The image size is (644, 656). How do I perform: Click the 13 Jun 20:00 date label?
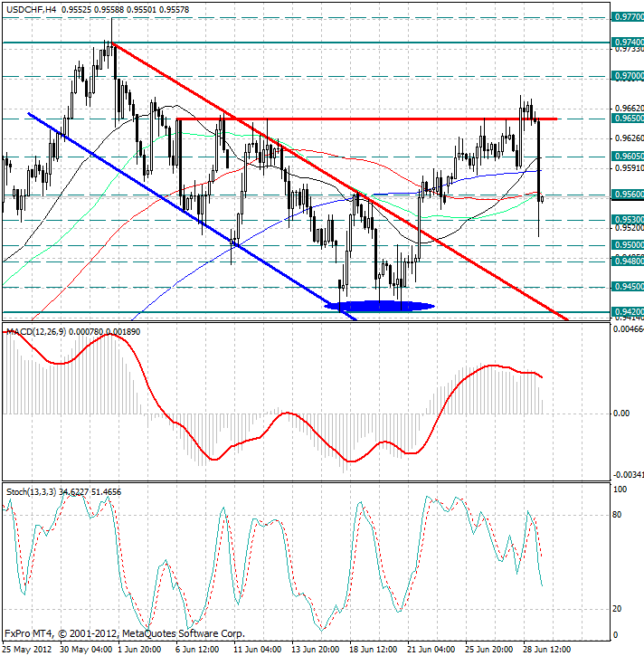tap(316, 650)
